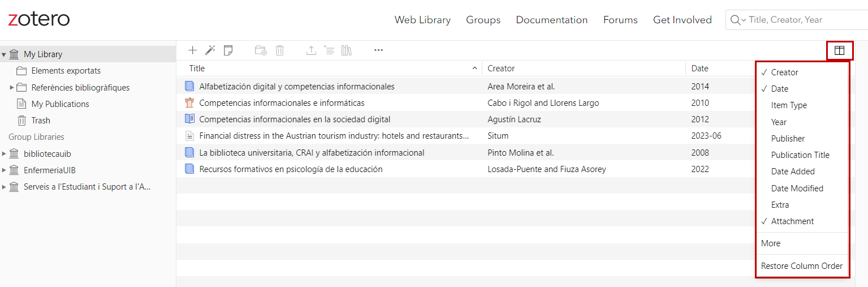Click the icon of Competencias informacionales e informáticas
Image resolution: width=868 pixels, height=287 pixels.
pos(189,103)
